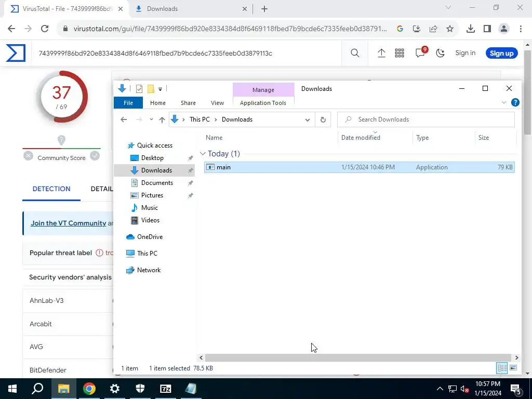Screen dimensions: 532x399
Task: Click Join the VT Community link
Action: (x=68, y=223)
